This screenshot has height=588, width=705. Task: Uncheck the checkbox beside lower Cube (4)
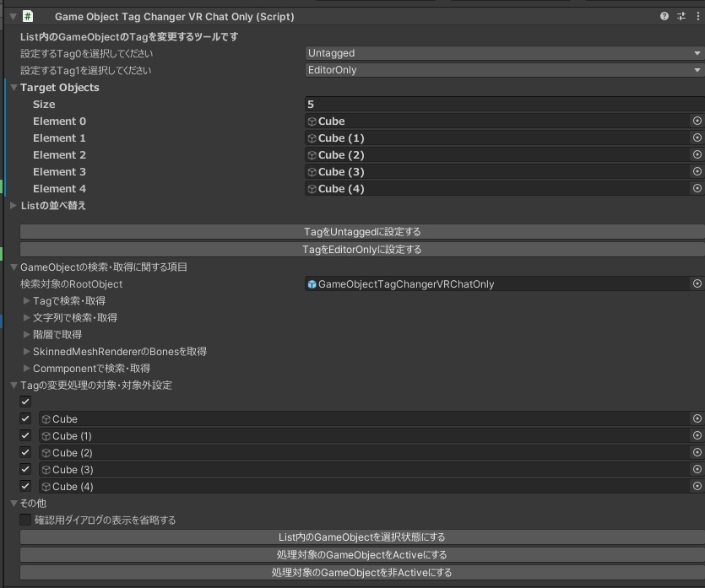(x=25, y=487)
